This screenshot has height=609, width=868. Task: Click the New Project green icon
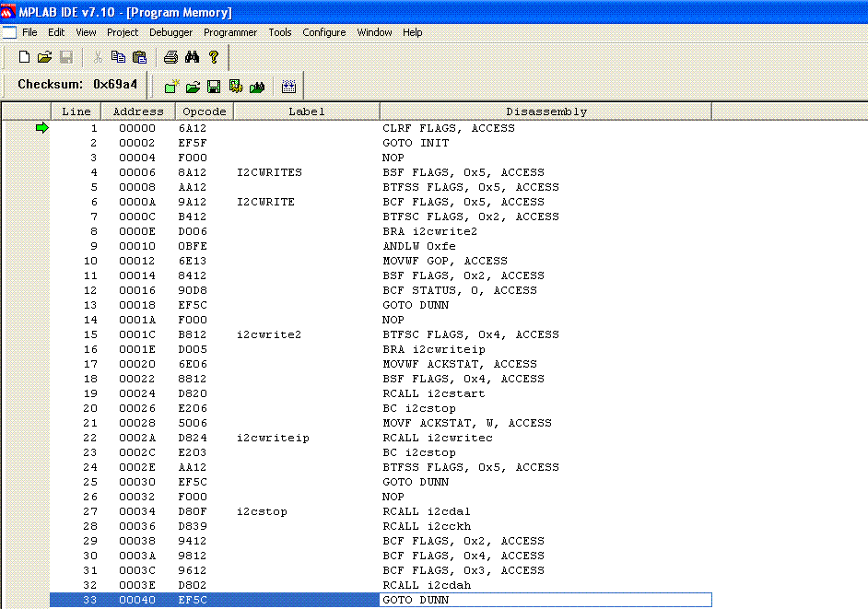pyautogui.click(x=171, y=87)
